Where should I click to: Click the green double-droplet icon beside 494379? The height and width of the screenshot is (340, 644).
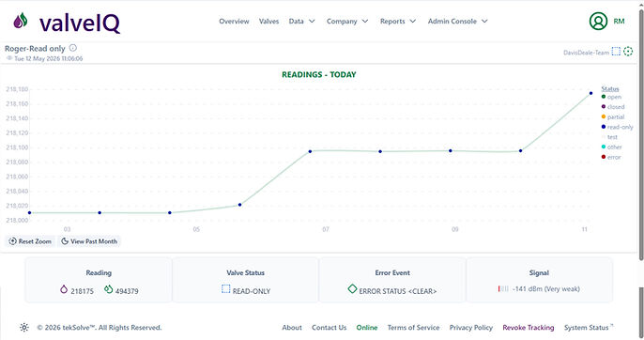108,289
